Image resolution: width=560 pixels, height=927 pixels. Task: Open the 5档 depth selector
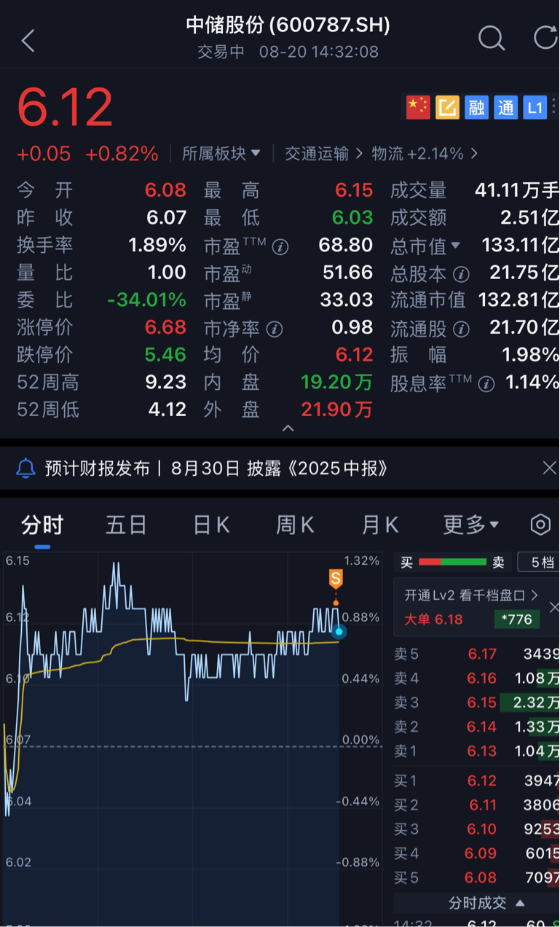pyautogui.click(x=540, y=562)
